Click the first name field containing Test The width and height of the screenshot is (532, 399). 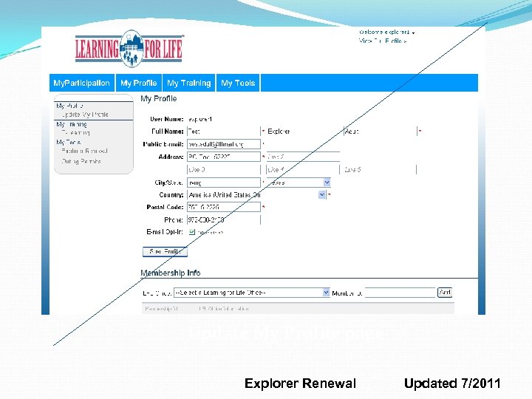click(224, 132)
